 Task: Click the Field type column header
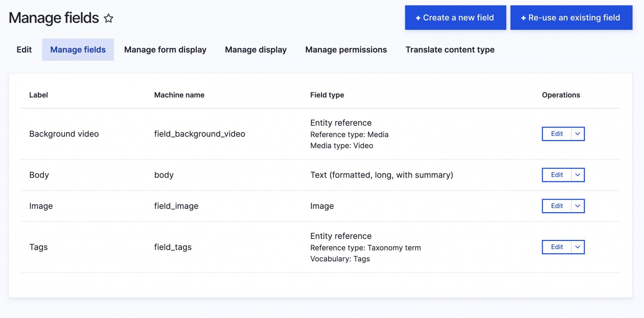pos(327,95)
